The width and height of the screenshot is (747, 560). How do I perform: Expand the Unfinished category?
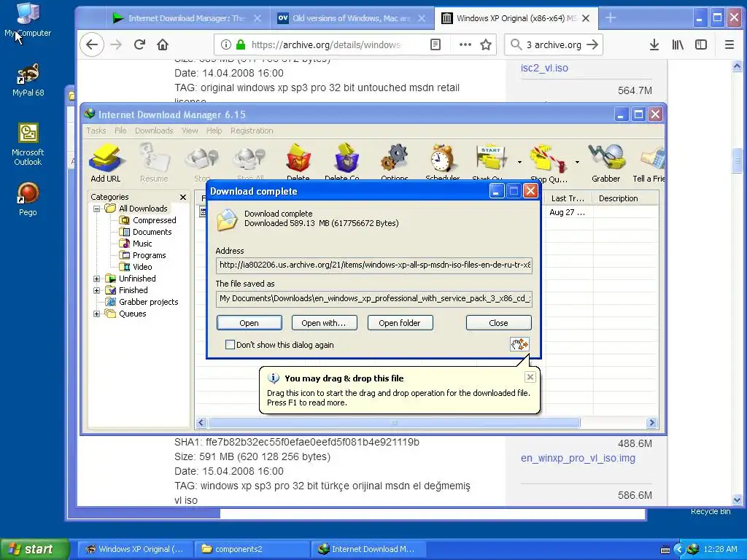point(96,279)
